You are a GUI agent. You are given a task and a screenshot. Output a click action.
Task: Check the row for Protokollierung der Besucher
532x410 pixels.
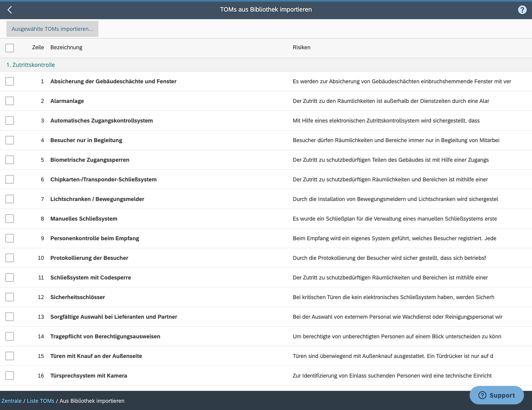point(9,257)
